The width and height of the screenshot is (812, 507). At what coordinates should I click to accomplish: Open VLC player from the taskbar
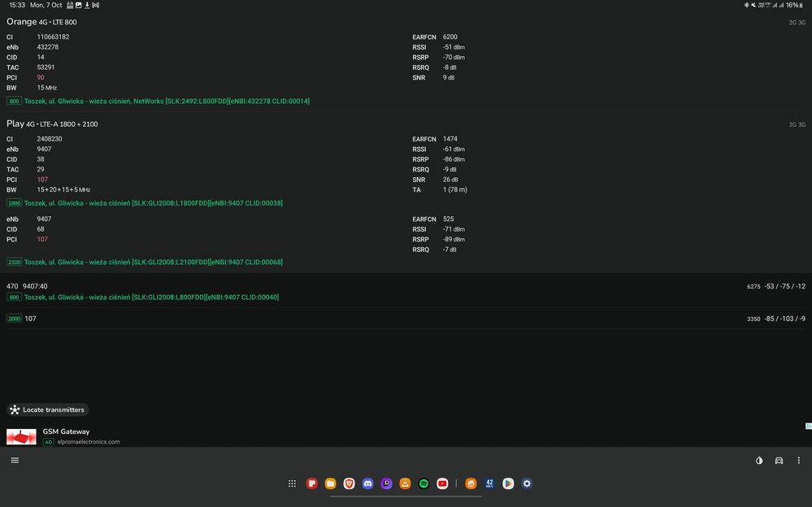tap(405, 483)
